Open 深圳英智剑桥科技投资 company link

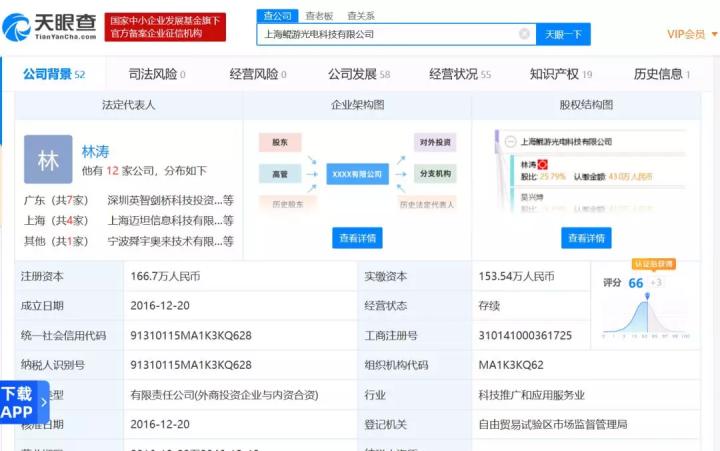170,200
